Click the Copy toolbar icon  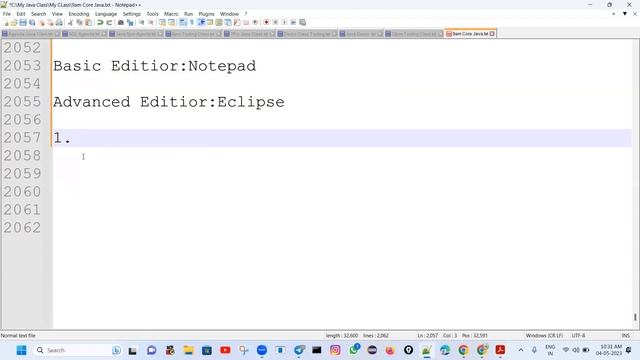point(79,22)
